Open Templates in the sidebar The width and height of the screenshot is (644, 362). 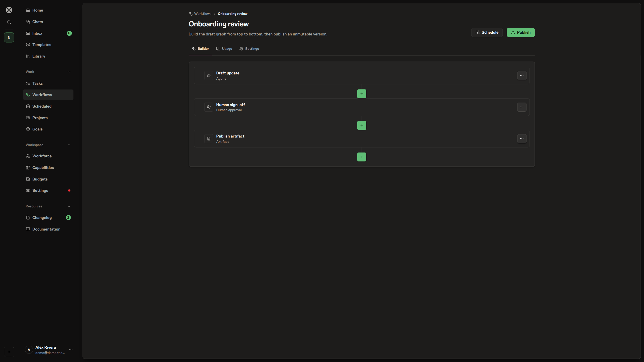tap(48, 45)
